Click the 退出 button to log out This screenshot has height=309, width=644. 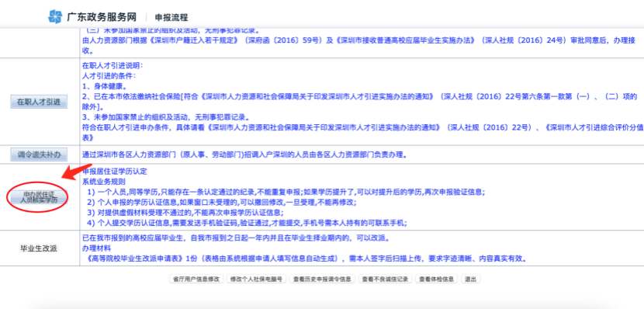click(x=470, y=279)
